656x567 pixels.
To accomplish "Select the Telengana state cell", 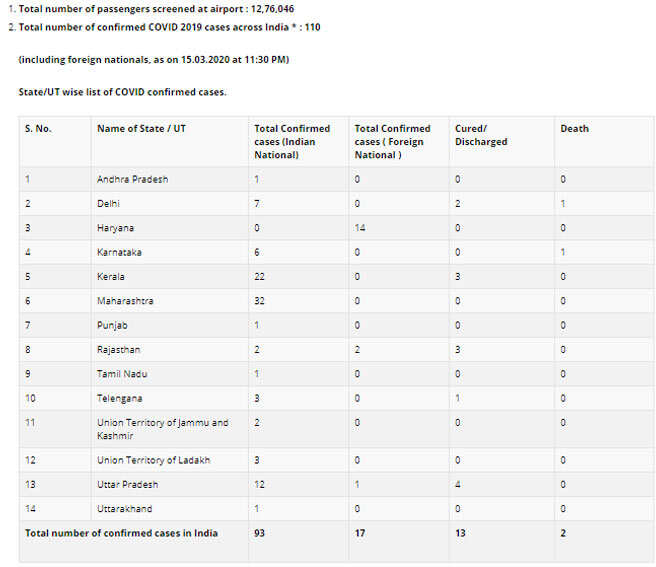I will (120, 398).
